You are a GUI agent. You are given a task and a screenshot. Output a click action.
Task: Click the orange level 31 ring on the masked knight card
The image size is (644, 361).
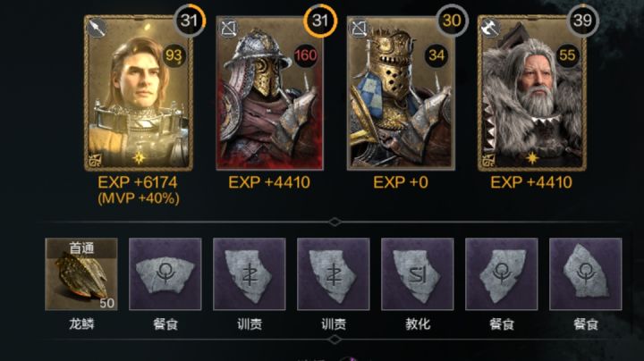(320, 20)
